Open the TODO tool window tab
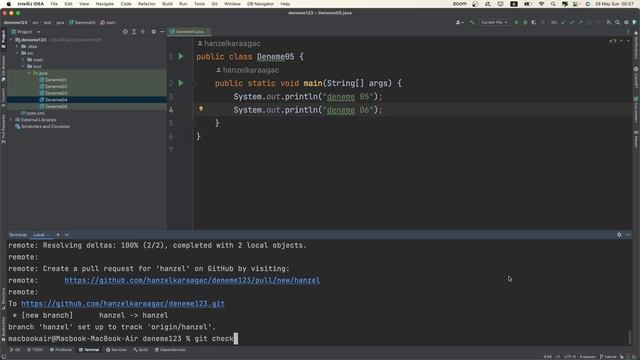The width and height of the screenshot is (640, 360). tap(35, 350)
